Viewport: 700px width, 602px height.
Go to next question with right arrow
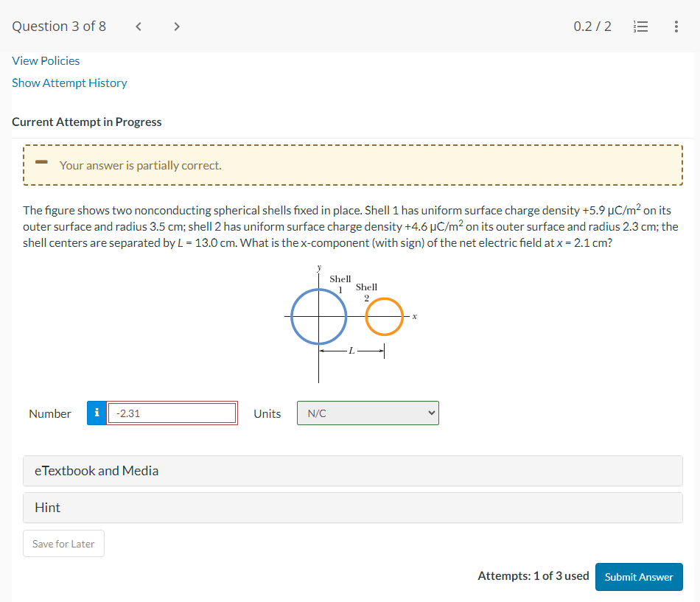(177, 26)
